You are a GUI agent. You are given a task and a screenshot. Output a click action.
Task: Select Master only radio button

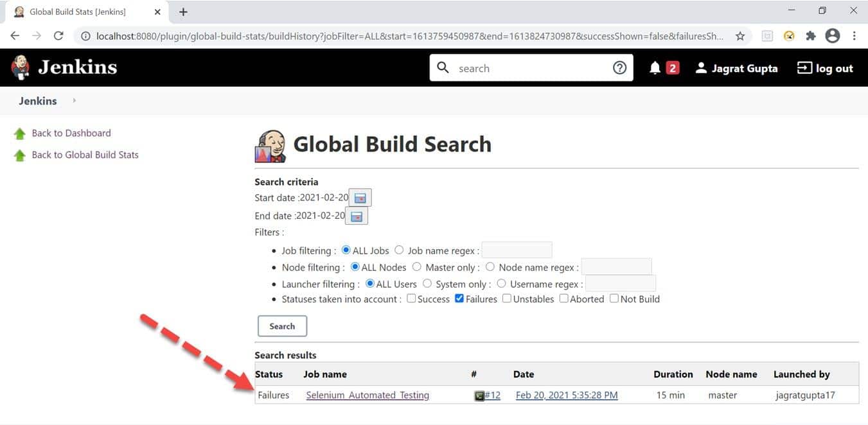417,266
